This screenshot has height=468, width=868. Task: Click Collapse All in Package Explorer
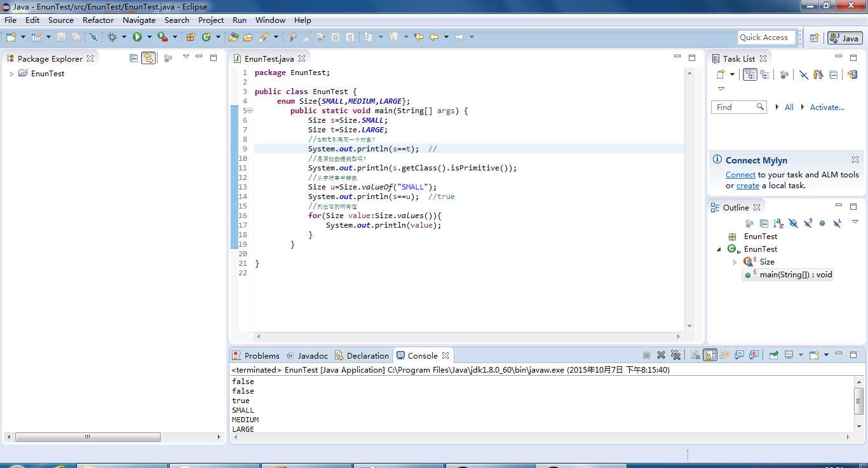133,58
